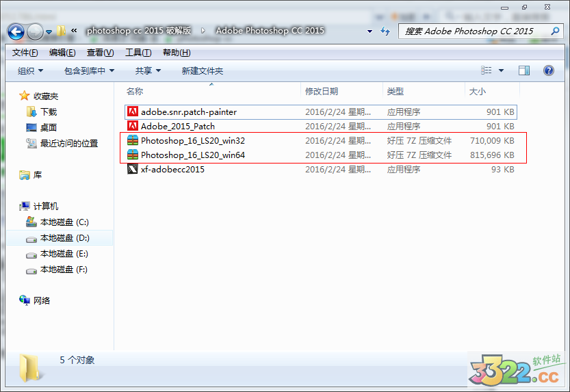Open the 查看(V) menu
This screenshot has width=570, height=392.
tap(101, 53)
